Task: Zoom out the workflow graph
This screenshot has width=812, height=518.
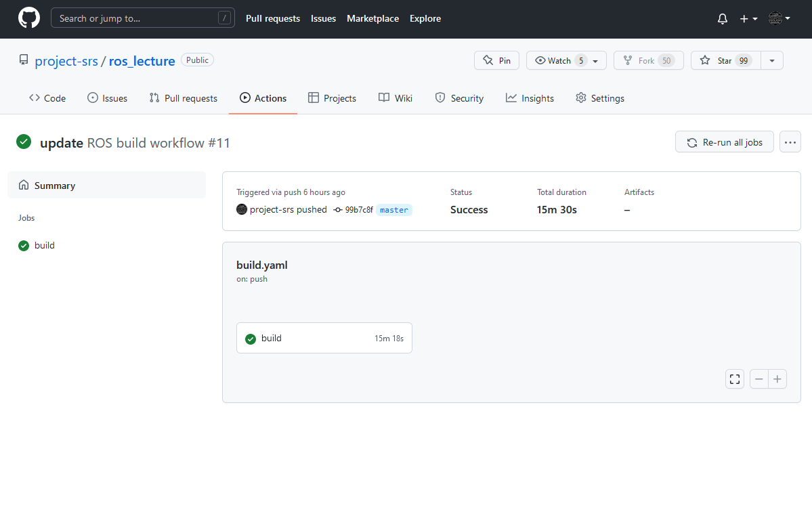Action: pyautogui.click(x=759, y=379)
